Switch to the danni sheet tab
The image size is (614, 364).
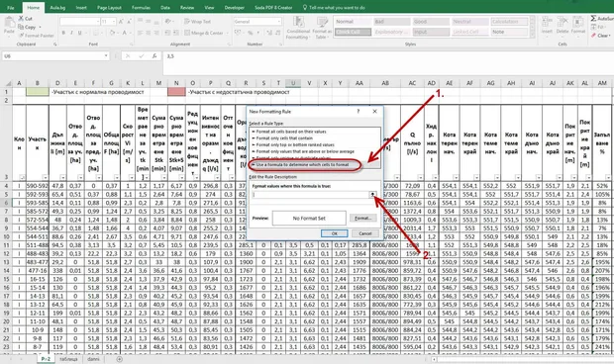tap(93, 359)
